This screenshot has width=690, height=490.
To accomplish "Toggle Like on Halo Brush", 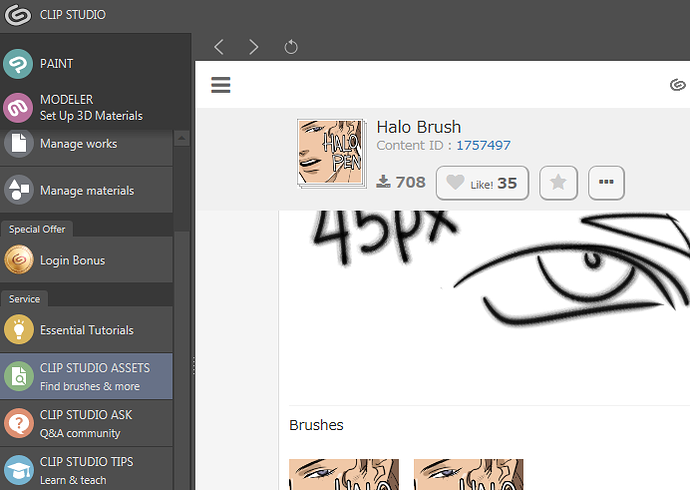I will click(482, 183).
